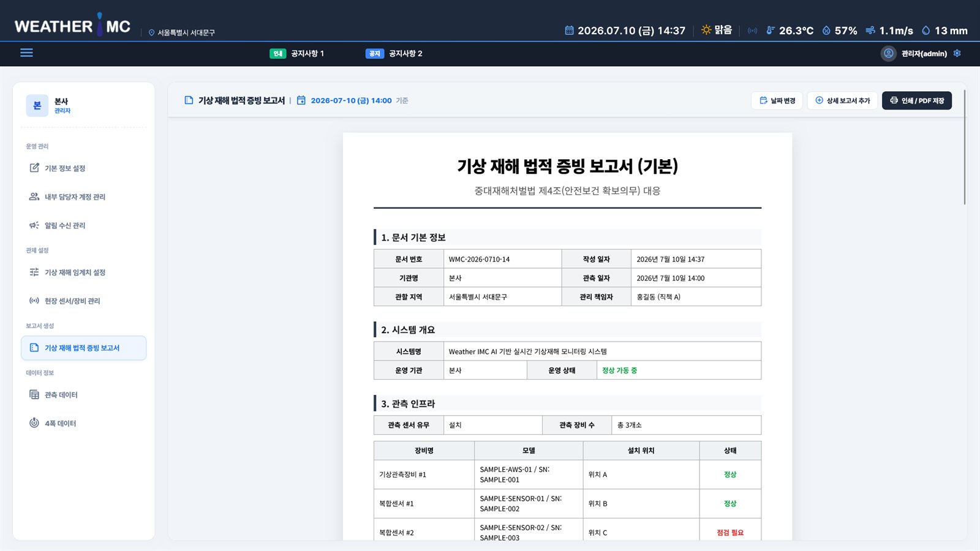Click document number WMC-2026-0710-14
This screenshot has width=980, height=551.
point(479,260)
